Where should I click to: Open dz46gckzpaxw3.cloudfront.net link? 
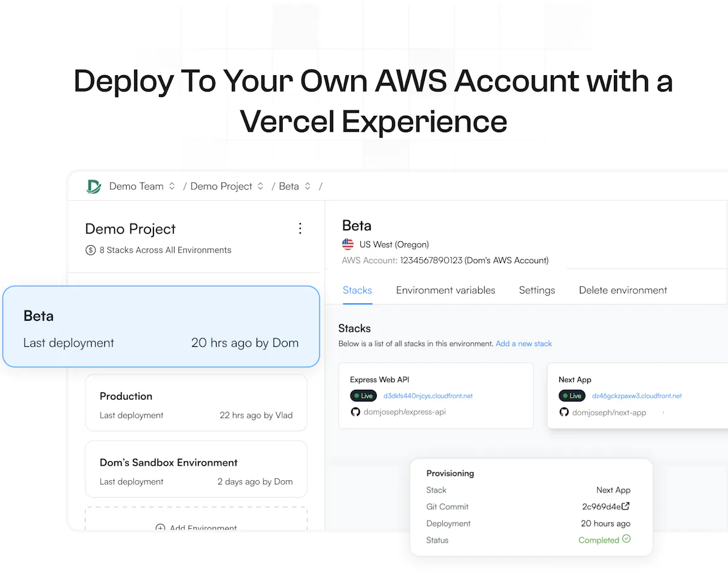coord(637,396)
